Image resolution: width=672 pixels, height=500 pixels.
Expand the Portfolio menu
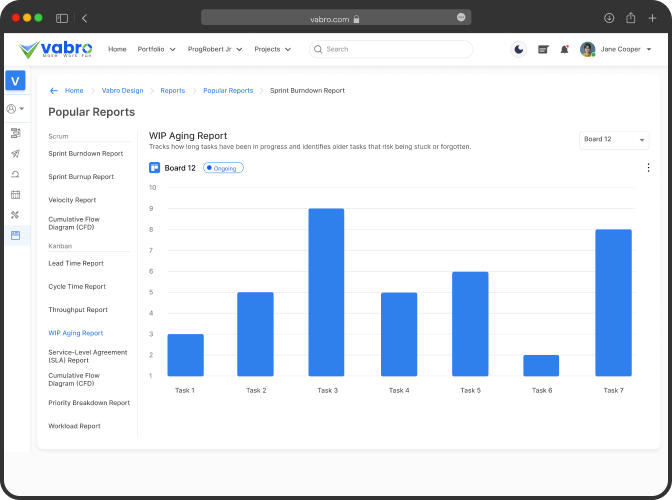[x=156, y=49]
